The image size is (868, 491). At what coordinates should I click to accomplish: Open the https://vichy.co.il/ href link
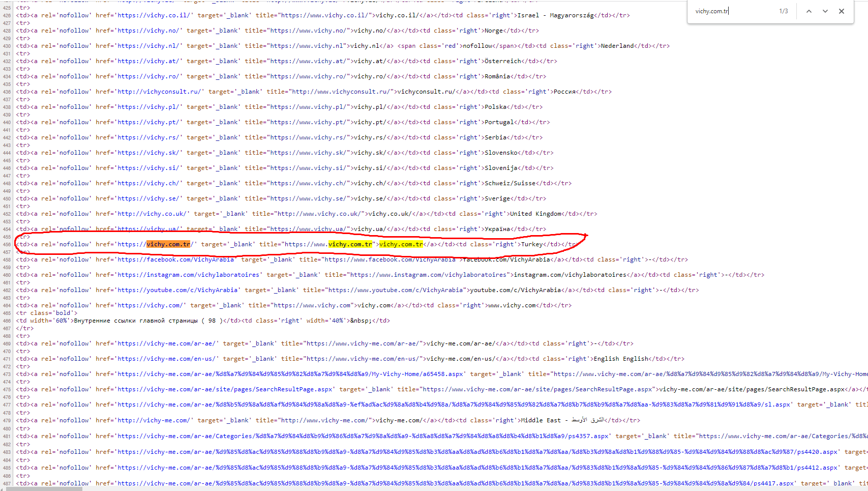point(154,15)
